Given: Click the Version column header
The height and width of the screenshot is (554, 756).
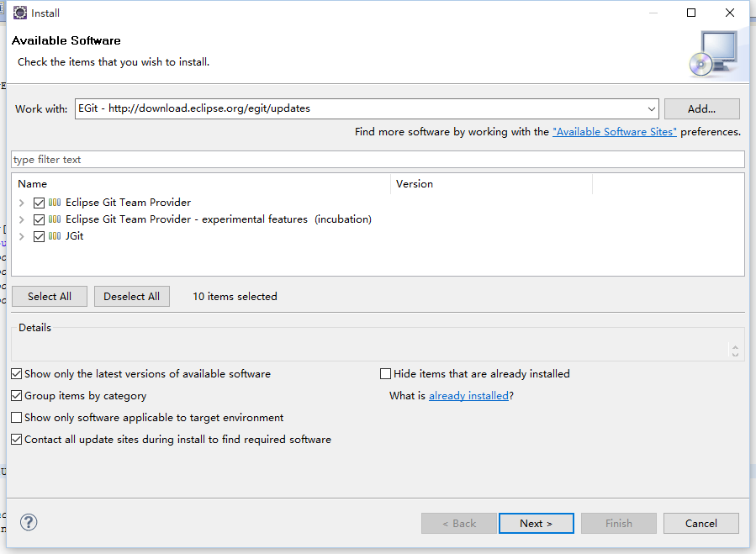Looking at the screenshot, I should point(491,184).
